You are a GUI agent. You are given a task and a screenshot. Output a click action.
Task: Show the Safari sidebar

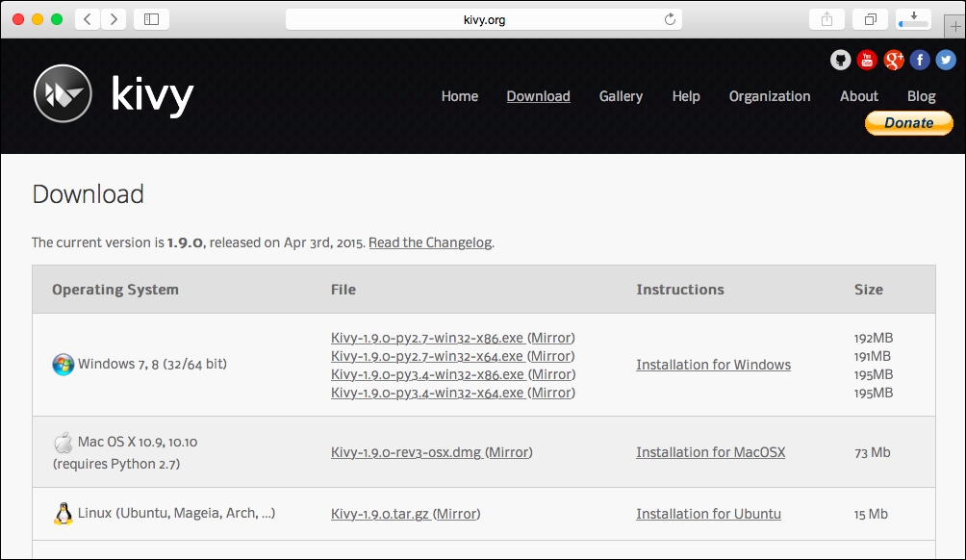[x=152, y=19]
